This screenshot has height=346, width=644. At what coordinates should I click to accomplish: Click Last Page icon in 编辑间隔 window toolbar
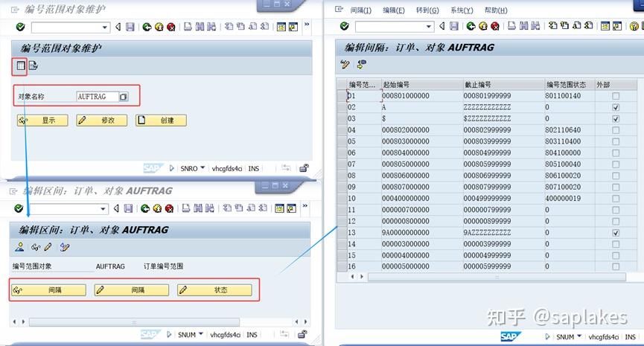click(589, 26)
